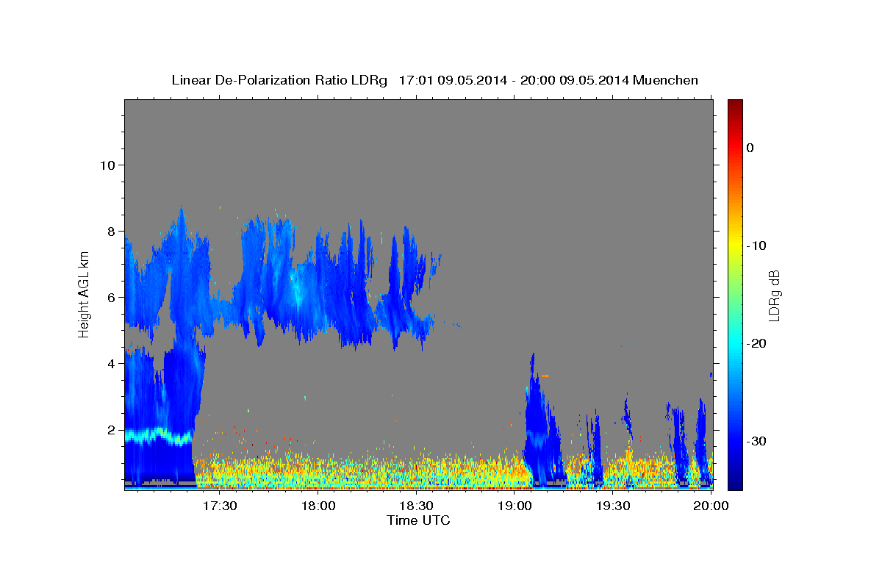Click the start date '17:01 09.05.2014' in the title

tap(453, 80)
